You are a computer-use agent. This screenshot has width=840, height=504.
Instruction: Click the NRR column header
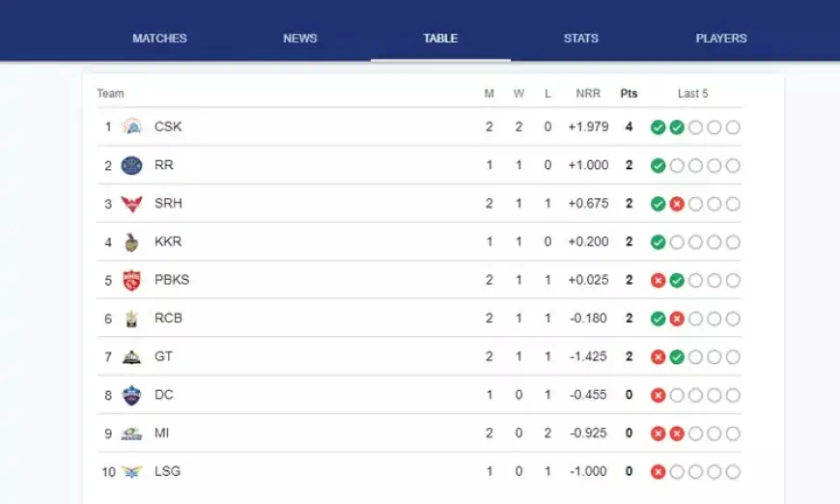[588, 94]
